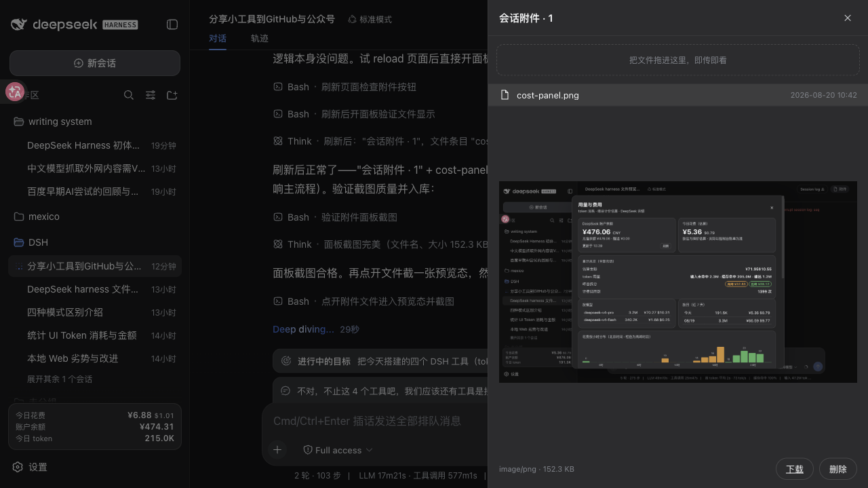The width and height of the screenshot is (868, 488).
Task: Expand Bash step 刷新页面检查附件按钮
Action: pyautogui.click(x=344, y=87)
